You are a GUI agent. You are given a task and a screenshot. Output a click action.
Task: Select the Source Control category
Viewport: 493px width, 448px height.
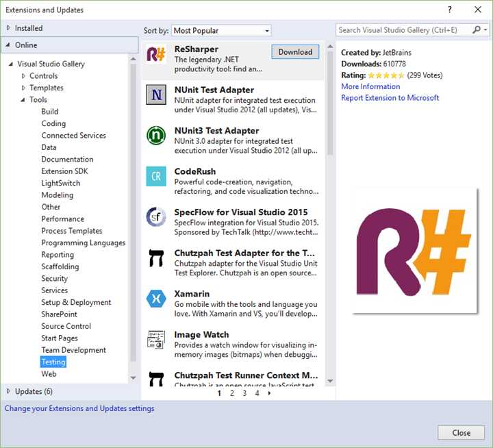point(66,326)
